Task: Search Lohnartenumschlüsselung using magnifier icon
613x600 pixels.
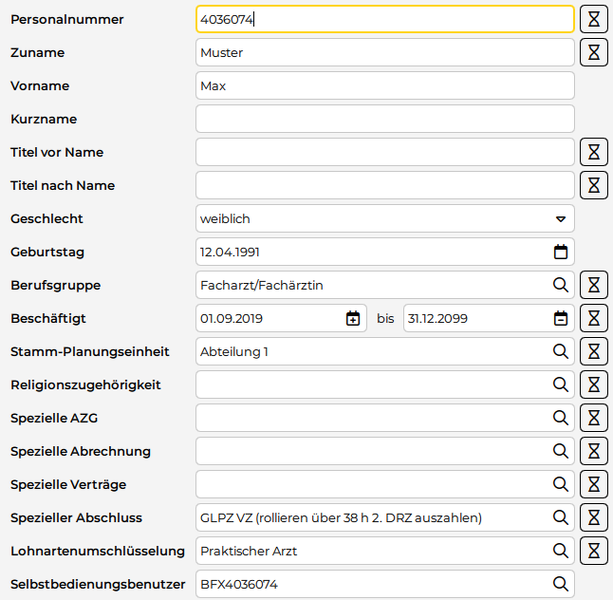Action: click(x=560, y=551)
